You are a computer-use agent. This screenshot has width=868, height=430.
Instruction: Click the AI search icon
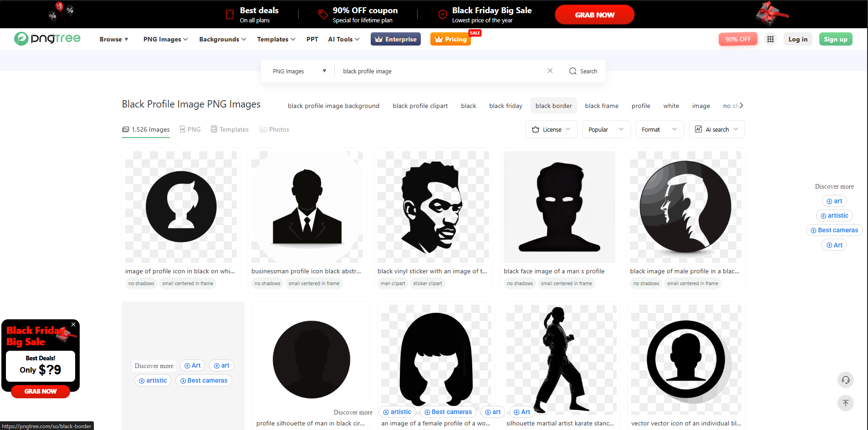(699, 129)
